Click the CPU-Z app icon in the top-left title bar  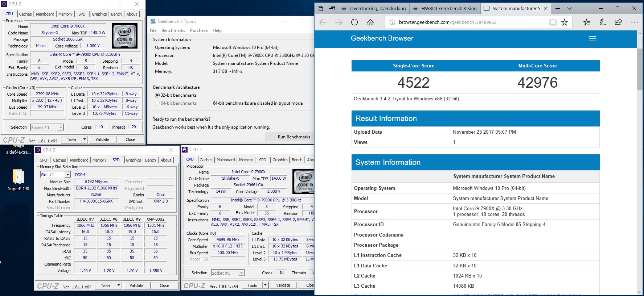tap(4, 4)
